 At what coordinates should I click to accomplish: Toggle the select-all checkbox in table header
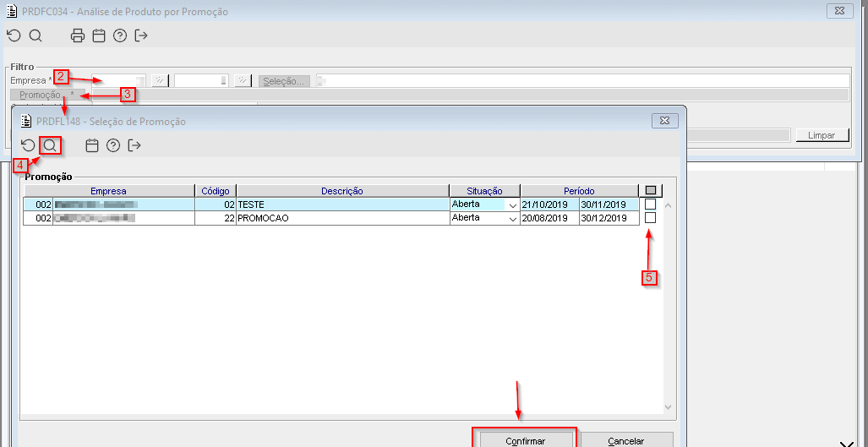point(651,191)
